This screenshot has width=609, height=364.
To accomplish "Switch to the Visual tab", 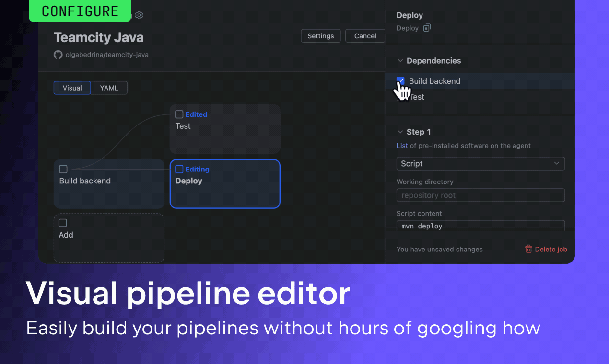I will 72,88.
